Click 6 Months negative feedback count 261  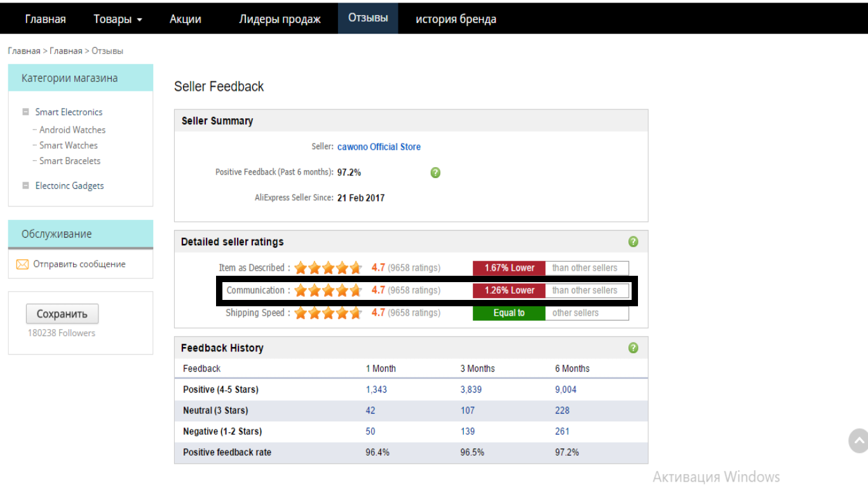point(562,431)
